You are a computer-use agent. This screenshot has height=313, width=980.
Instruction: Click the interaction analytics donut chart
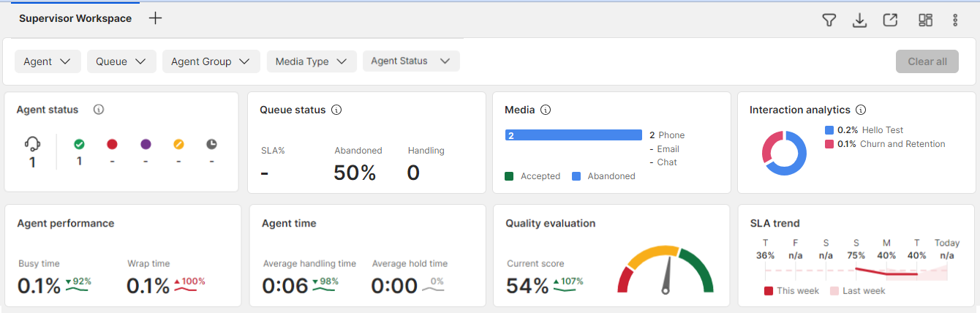pos(784,154)
